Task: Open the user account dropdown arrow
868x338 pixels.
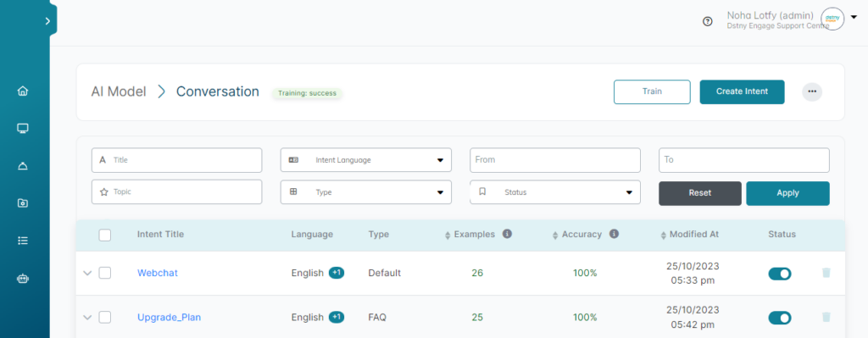Action: [x=853, y=17]
